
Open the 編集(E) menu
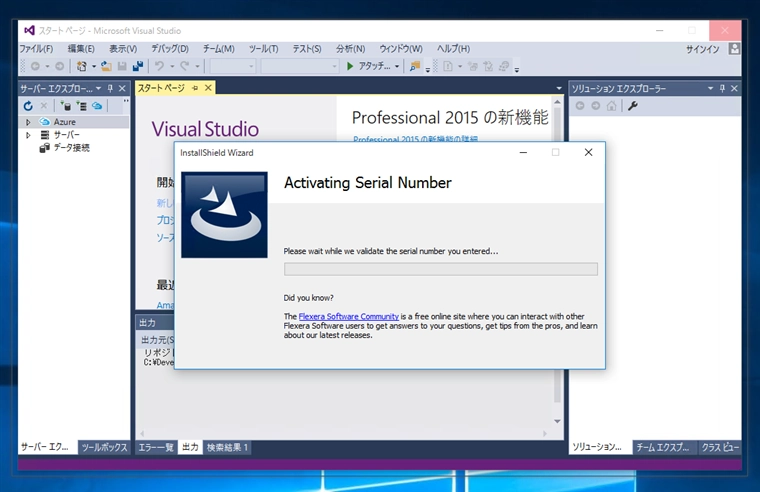click(x=81, y=48)
